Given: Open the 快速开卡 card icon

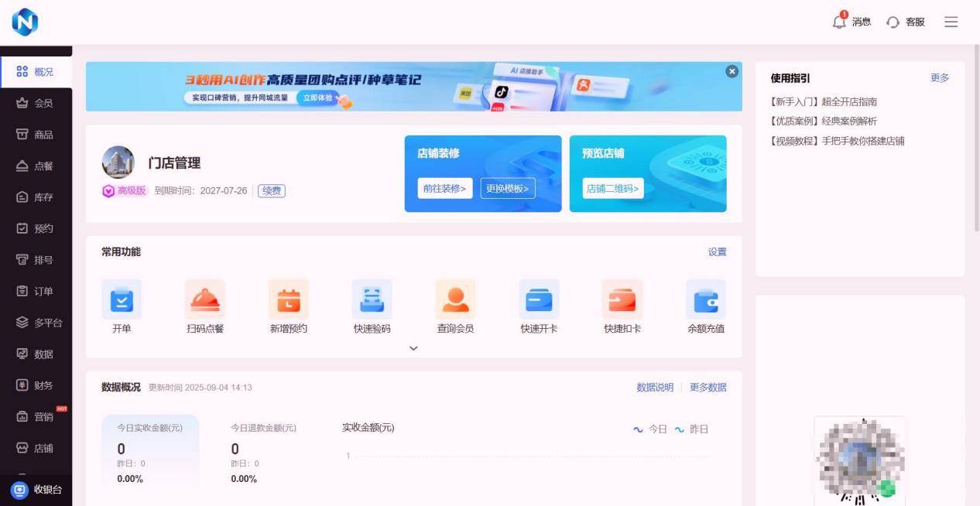Looking at the screenshot, I should [x=539, y=299].
